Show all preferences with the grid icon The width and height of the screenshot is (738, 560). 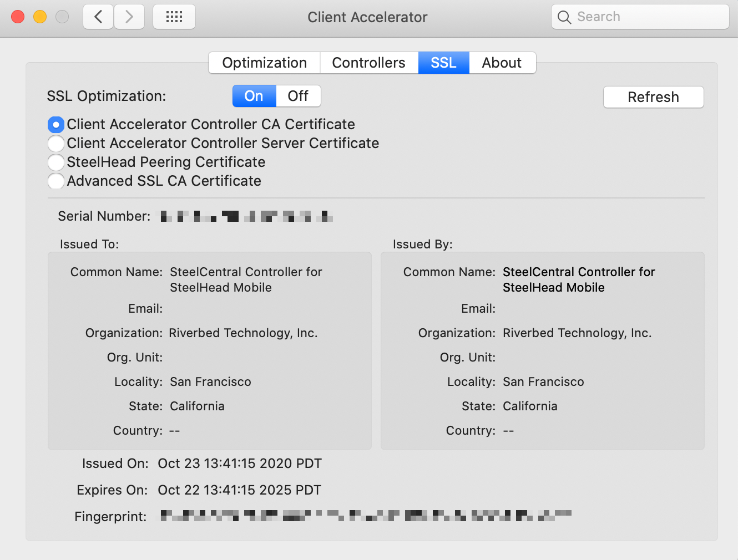click(174, 17)
